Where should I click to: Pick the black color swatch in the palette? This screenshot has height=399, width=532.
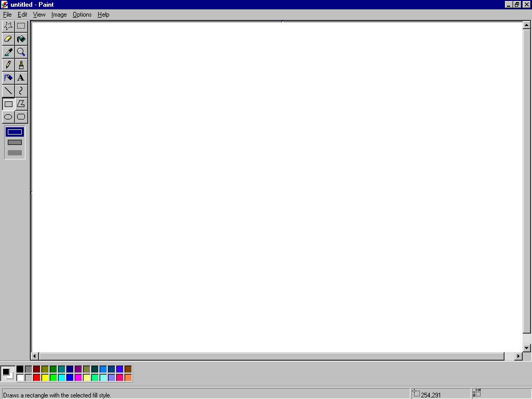click(20, 369)
